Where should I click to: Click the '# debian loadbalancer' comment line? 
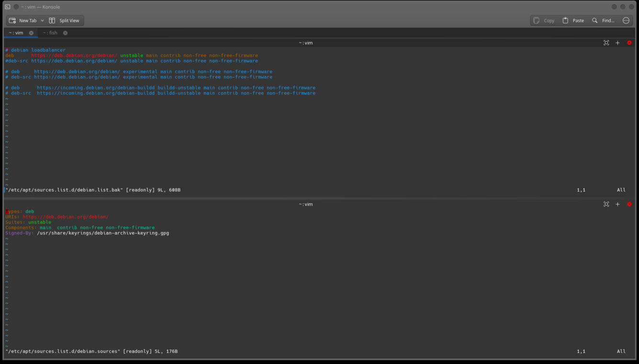35,50
